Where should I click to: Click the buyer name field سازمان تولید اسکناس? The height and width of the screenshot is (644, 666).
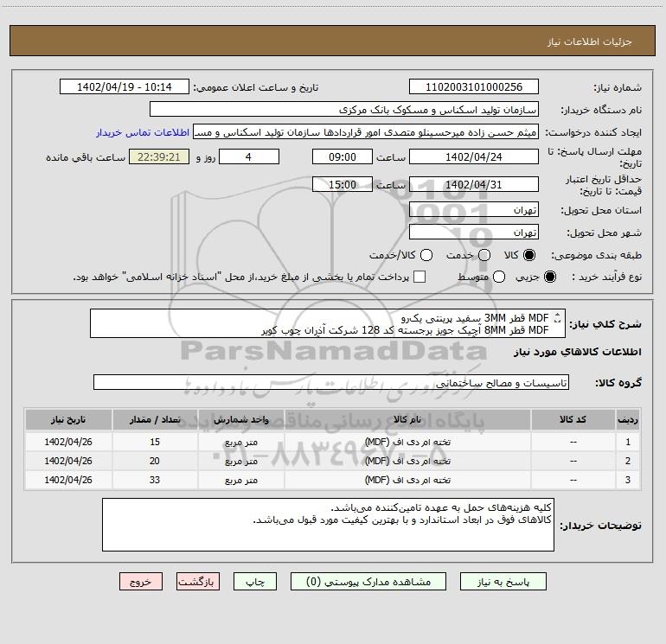pos(344,109)
